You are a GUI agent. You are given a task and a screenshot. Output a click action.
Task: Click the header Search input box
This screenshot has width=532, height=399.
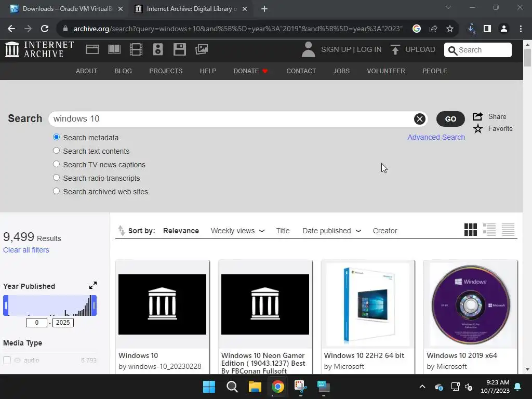pyautogui.click(x=478, y=50)
